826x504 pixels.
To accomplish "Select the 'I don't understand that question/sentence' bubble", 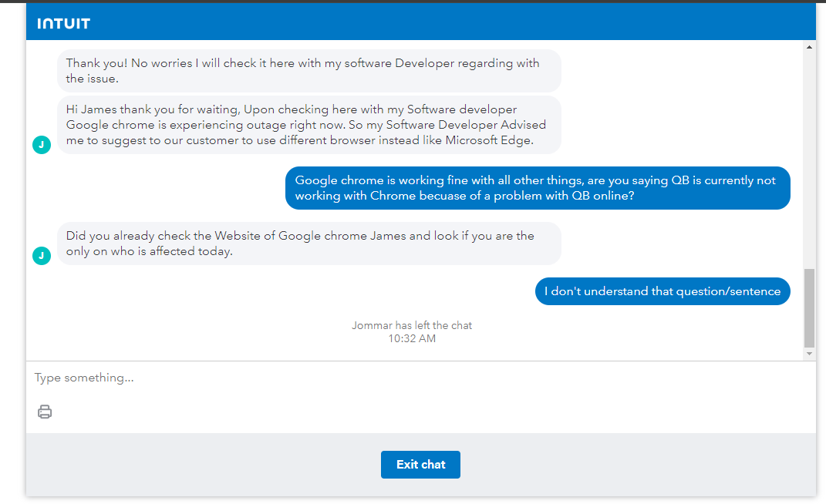I will [662, 291].
